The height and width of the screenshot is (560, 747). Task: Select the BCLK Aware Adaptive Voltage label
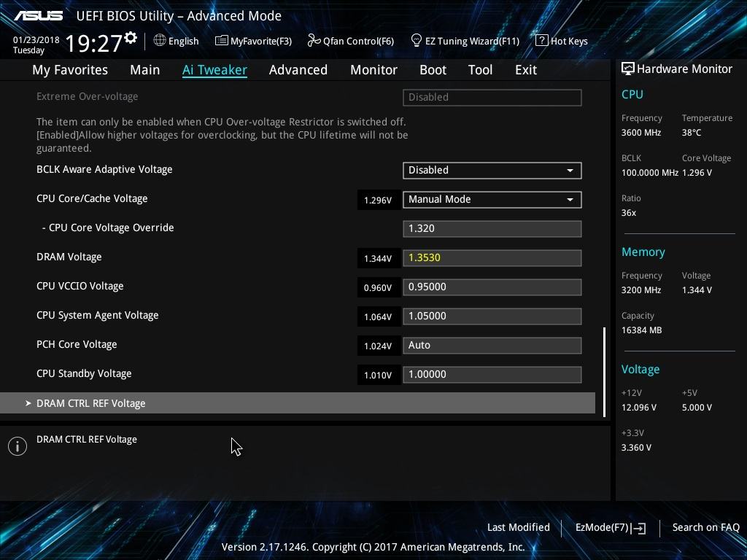click(x=104, y=169)
